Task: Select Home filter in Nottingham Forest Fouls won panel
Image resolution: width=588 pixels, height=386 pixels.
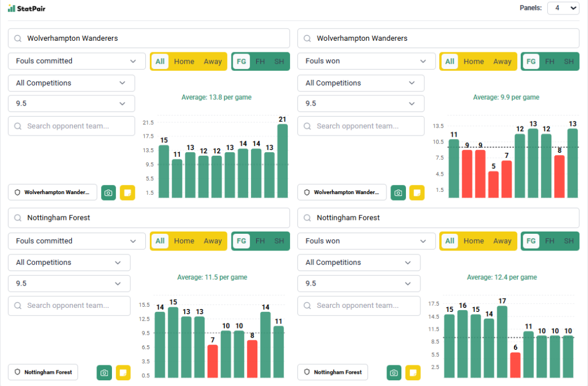Action: pos(474,241)
